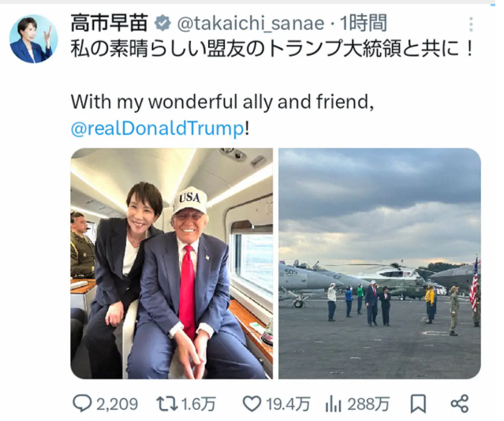Open the profile avatar picture

pyautogui.click(x=33, y=39)
